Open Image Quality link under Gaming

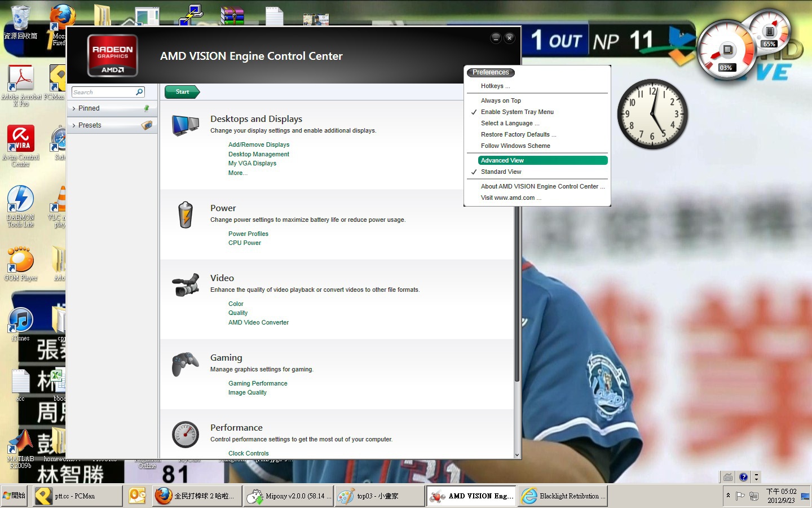click(x=248, y=392)
